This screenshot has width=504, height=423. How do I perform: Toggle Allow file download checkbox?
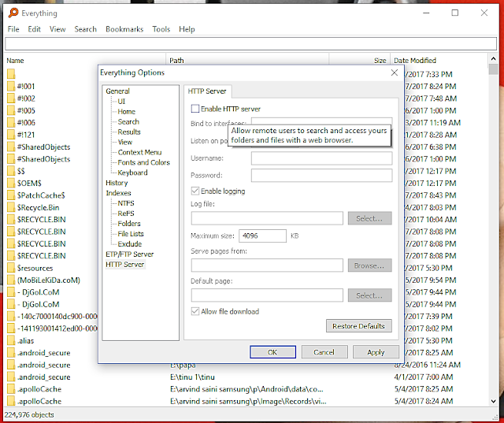pyautogui.click(x=195, y=311)
